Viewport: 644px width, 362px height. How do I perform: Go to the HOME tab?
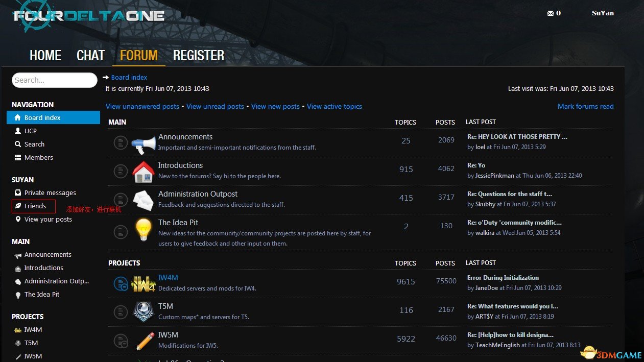(45, 56)
